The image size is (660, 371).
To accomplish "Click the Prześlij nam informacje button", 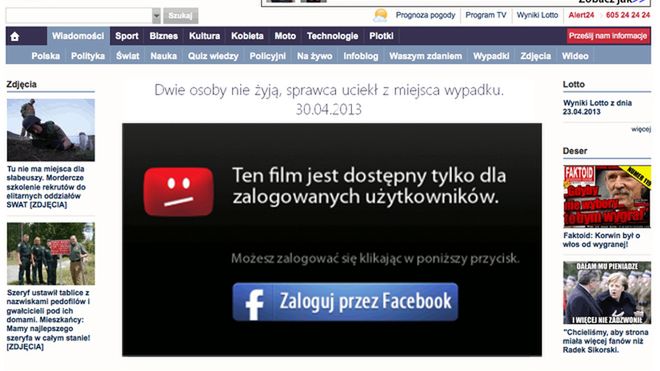I will (x=608, y=36).
